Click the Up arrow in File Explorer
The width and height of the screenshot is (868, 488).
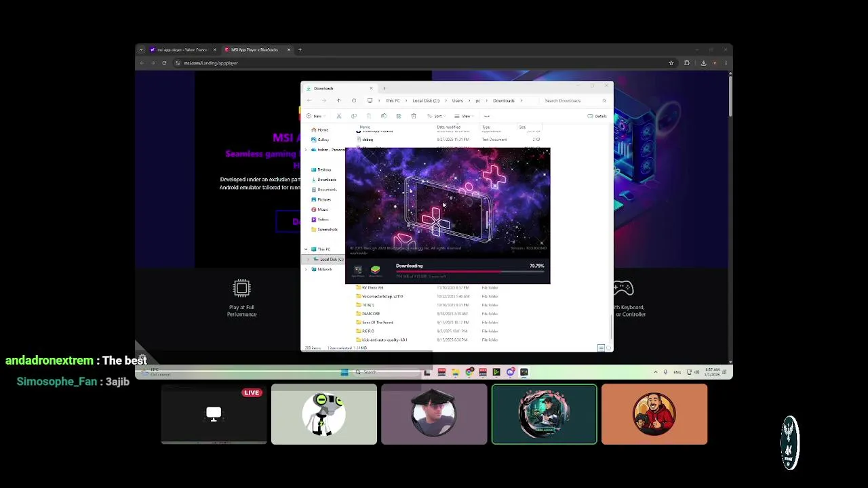click(x=339, y=100)
